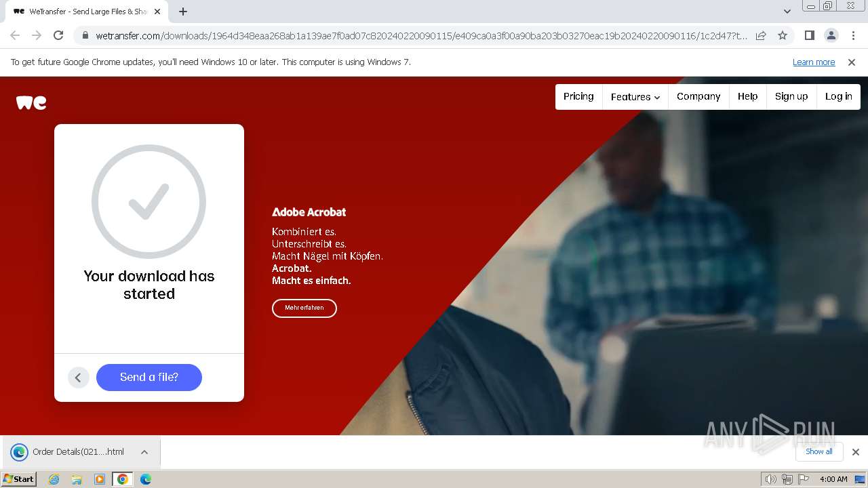Open Action Center flag icon
Image resolution: width=868 pixels, height=488 pixels.
804,479
